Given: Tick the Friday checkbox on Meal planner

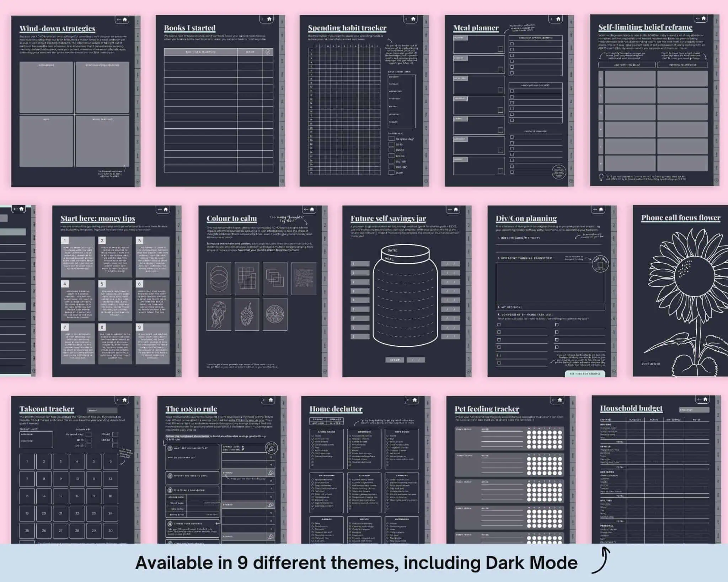Looking at the screenshot, I should click(500, 130).
